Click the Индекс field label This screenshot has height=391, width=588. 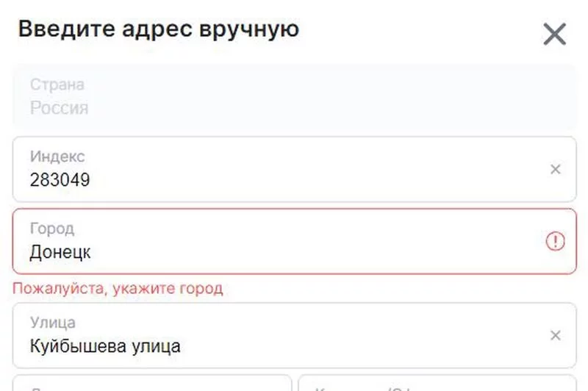click(x=57, y=157)
